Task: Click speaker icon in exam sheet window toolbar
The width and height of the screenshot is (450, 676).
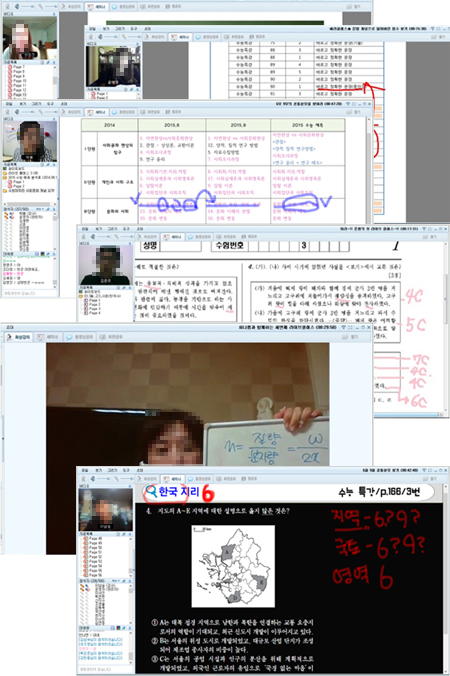Action: pyautogui.click(x=93, y=237)
